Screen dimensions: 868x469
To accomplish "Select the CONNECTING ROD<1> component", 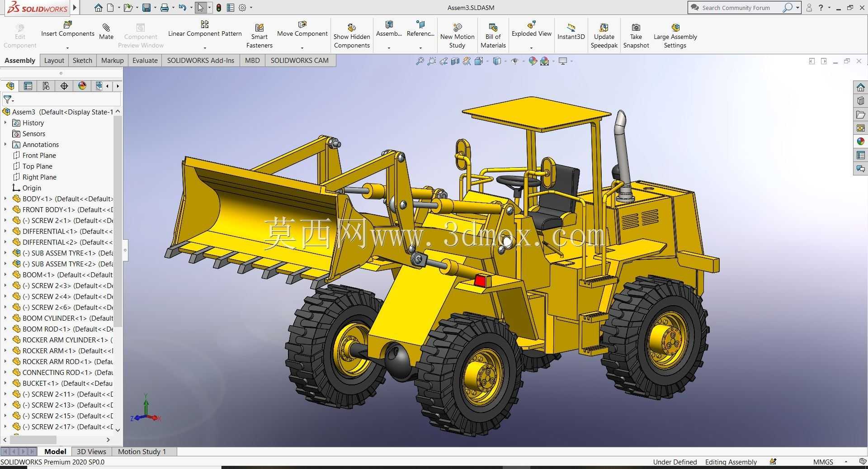I will [x=62, y=373].
